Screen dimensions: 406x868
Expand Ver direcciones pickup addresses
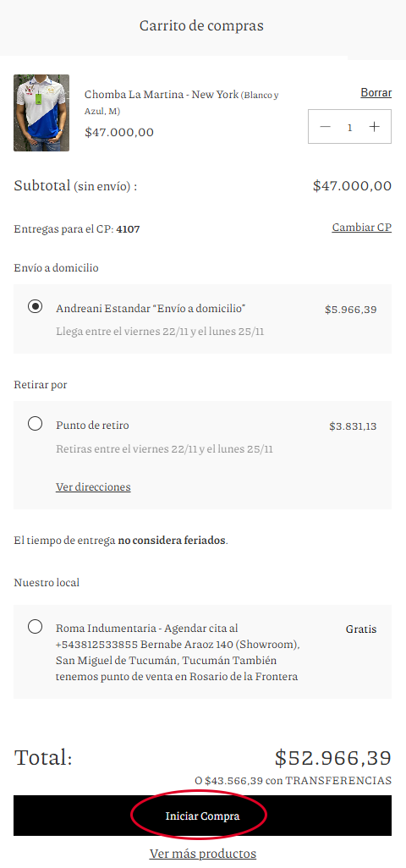pyautogui.click(x=93, y=486)
